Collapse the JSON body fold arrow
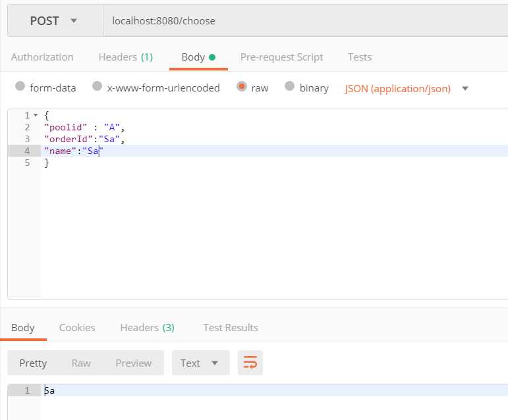This screenshot has width=508, height=420. [35, 115]
